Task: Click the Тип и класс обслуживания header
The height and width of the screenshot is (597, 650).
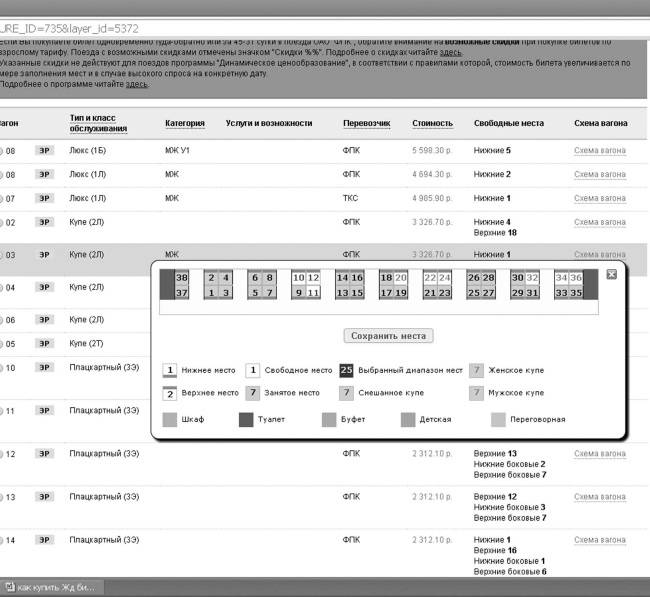Action: [x=98, y=123]
